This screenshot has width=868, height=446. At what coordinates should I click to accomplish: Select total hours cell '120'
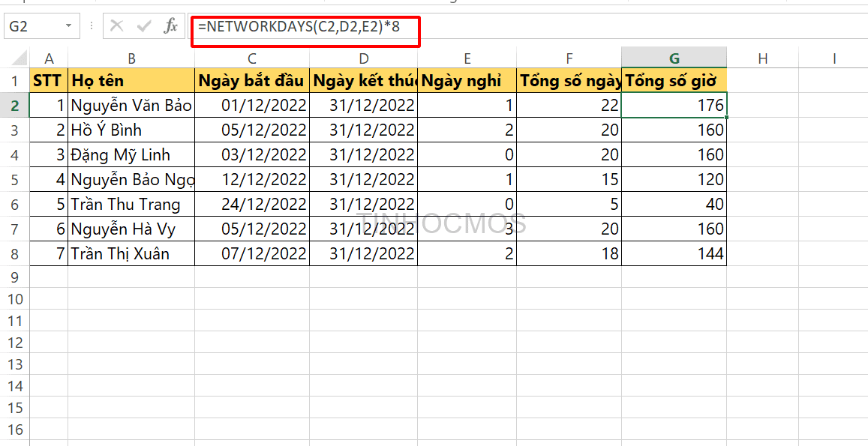(674, 179)
